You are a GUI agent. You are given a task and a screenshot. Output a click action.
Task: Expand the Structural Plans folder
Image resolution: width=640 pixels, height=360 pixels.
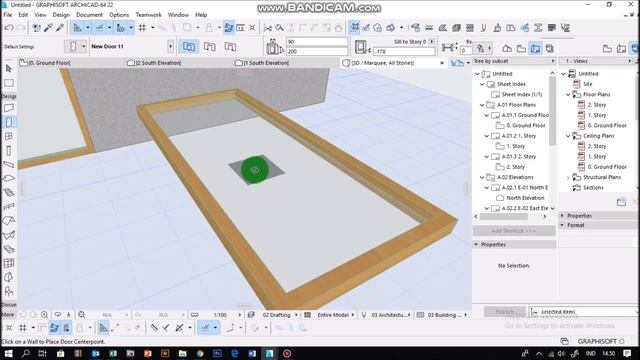point(568,178)
